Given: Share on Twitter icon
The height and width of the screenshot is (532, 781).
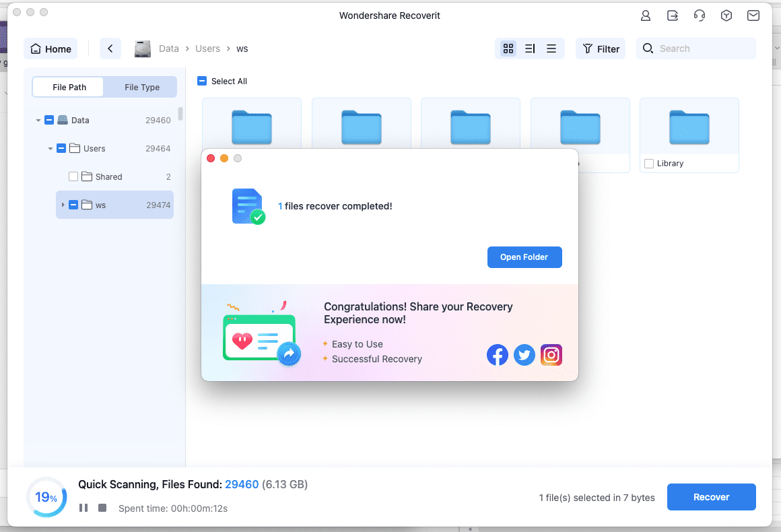Looking at the screenshot, I should click(x=524, y=355).
